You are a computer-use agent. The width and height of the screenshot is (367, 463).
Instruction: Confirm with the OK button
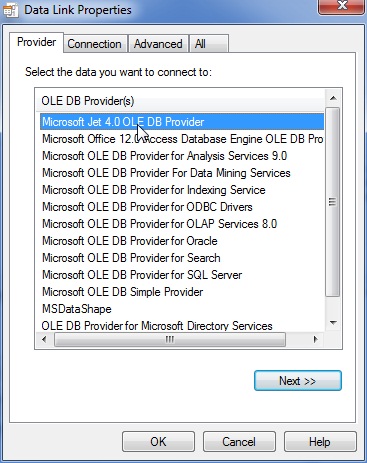(x=158, y=442)
